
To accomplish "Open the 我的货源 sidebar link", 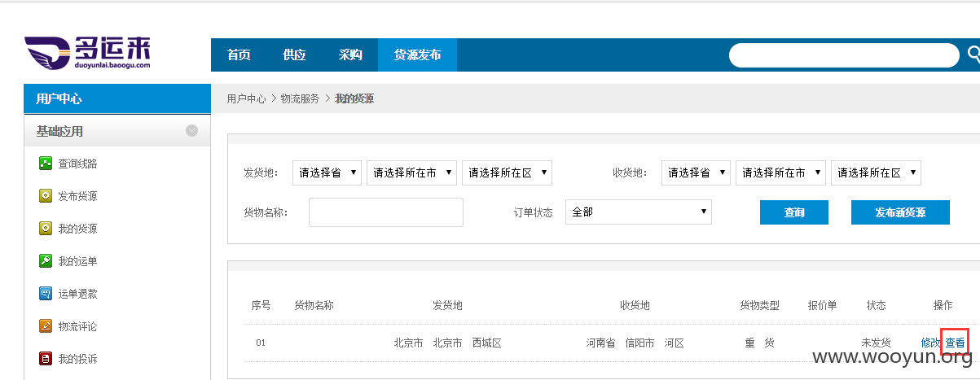I will tap(77, 229).
